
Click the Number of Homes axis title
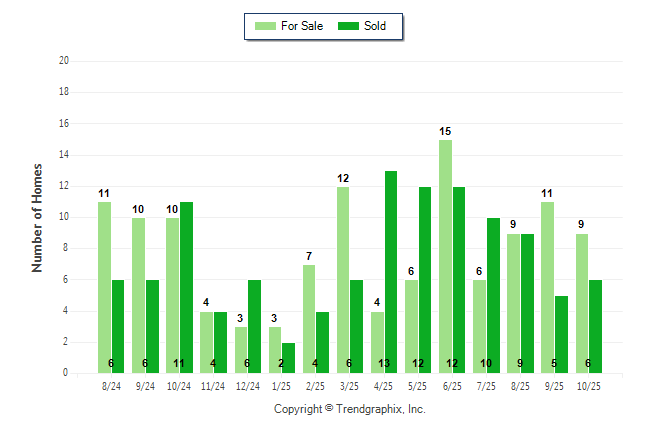click(x=38, y=217)
